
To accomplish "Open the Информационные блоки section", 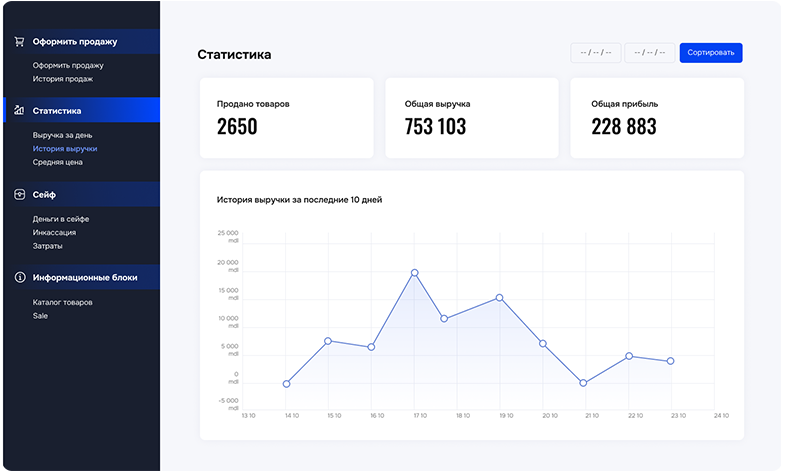I will click(85, 277).
